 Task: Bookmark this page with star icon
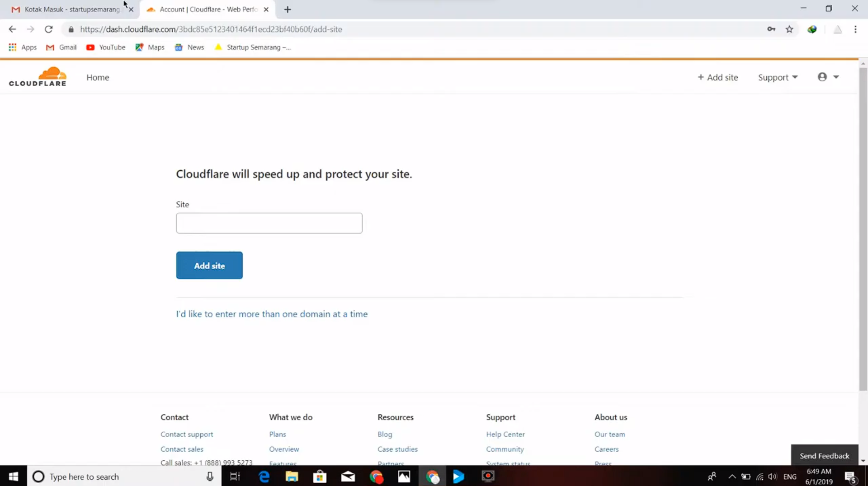[789, 29]
